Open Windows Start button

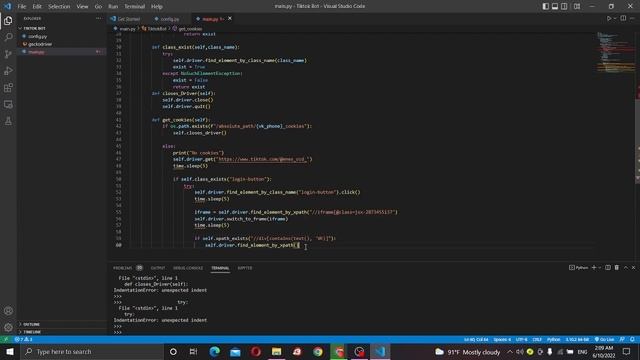pos(10,351)
